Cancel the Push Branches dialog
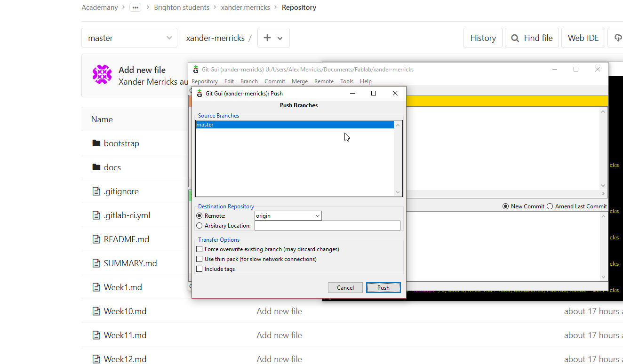Viewport: 623px width, 364px height. click(x=345, y=287)
